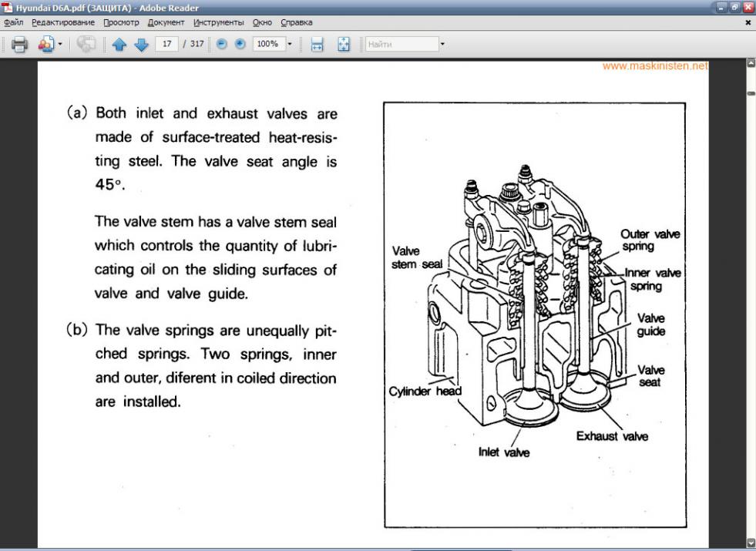The height and width of the screenshot is (551, 756).
Task: Open the Документ menu
Action: point(166,22)
